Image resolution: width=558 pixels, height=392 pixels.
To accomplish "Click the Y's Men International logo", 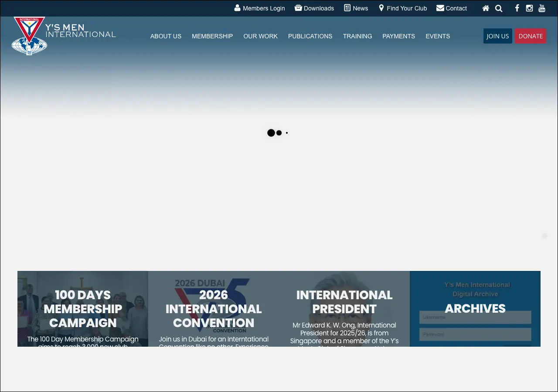I will point(63,36).
